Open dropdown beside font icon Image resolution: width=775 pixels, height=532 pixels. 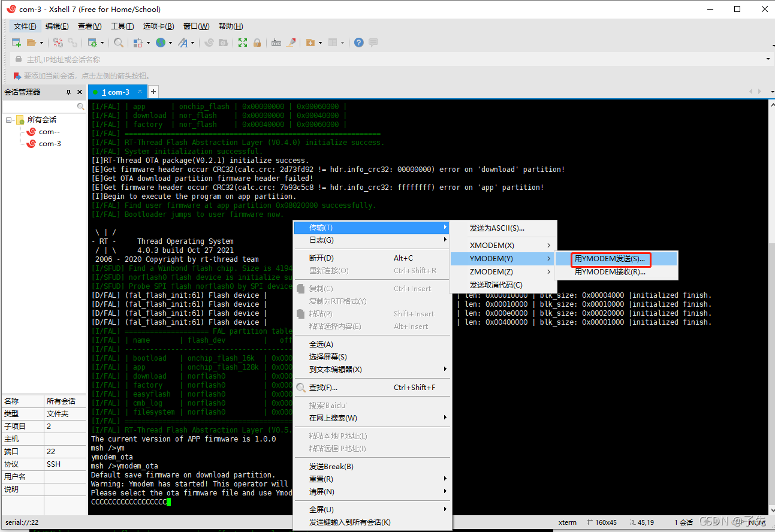(x=193, y=43)
